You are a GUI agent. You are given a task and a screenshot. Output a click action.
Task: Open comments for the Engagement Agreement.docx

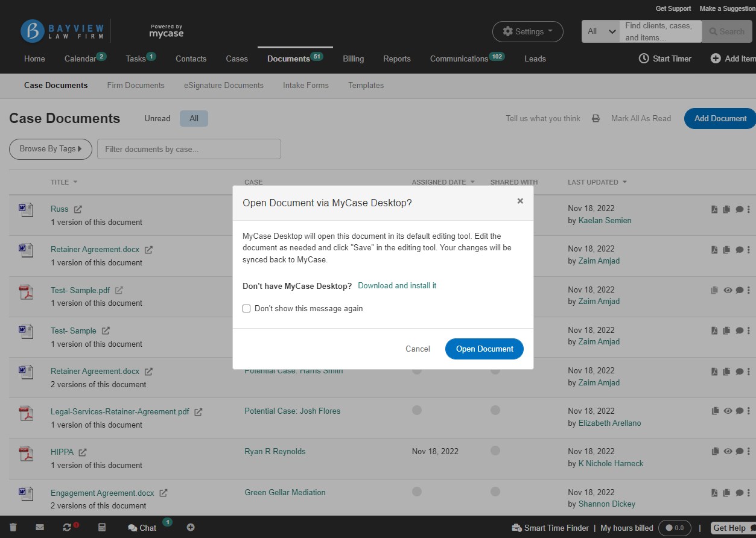pyautogui.click(x=740, y=492)
